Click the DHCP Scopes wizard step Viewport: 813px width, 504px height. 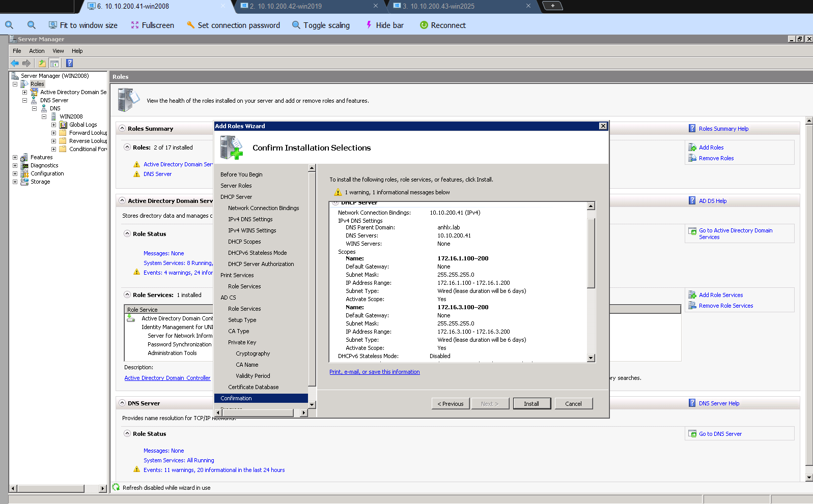[244, 242]
